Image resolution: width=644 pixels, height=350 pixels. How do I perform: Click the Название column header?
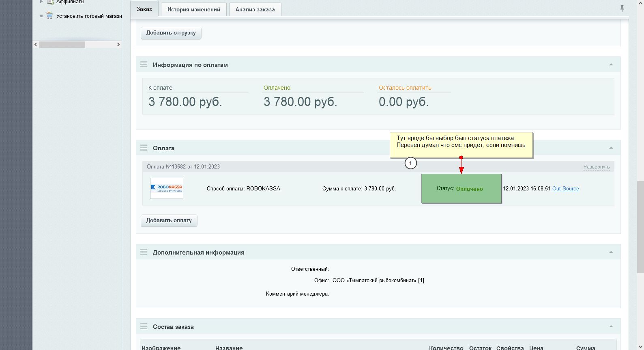pyautogui.click(x=229, y=348)
